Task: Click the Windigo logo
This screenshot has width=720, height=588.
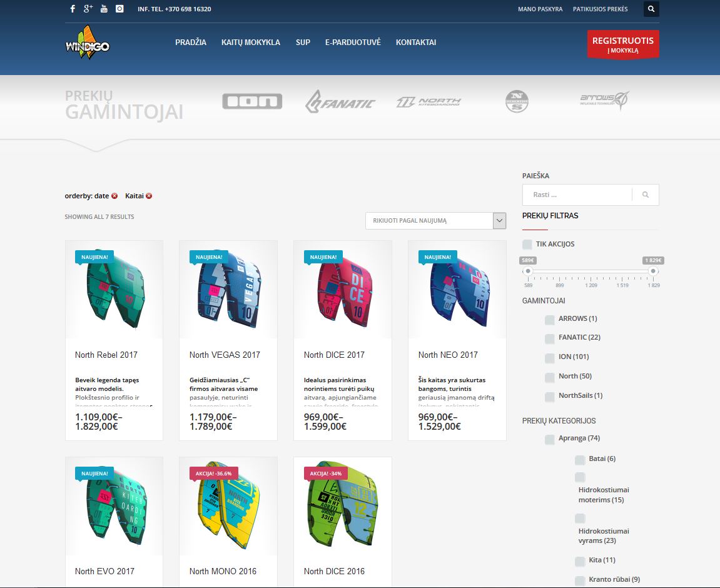Action: pos(88,43)
